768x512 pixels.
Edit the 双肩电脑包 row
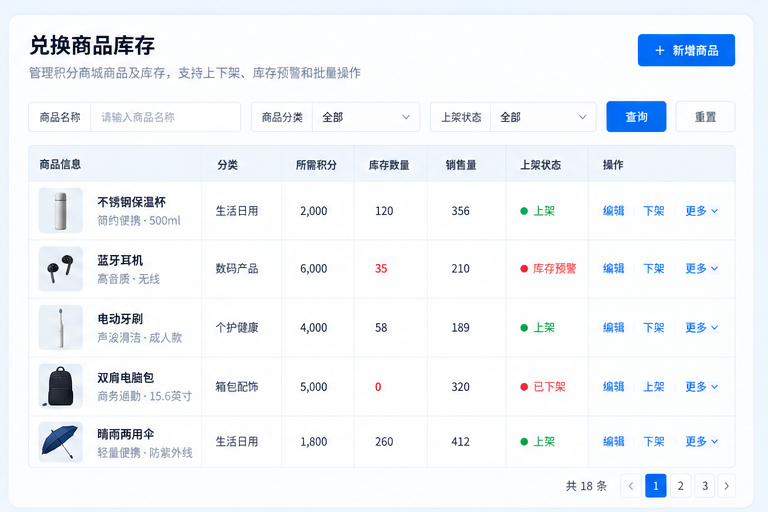click(x=613, y=387)
